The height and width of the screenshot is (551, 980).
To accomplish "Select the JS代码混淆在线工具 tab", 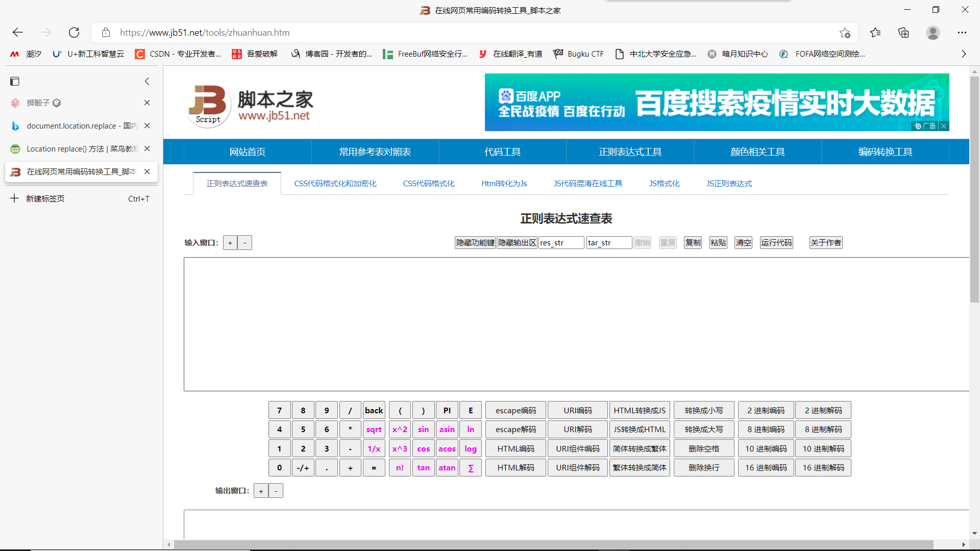I will (588, 183).
